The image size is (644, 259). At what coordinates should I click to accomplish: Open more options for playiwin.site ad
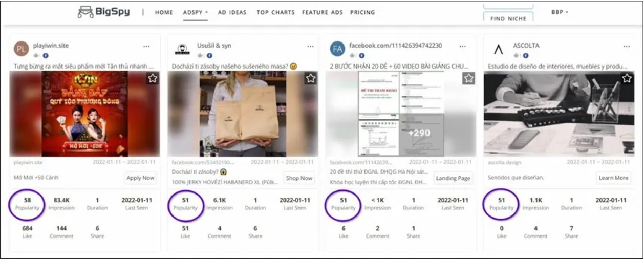[147, 47]
